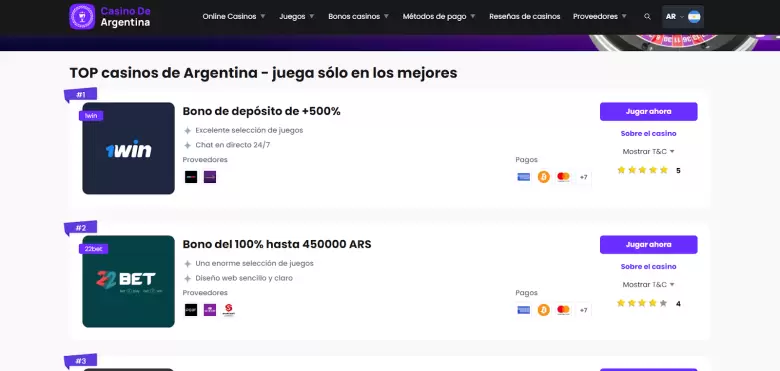Click the Casino De Argentina logo icon
This screenshot has height=371, width=780.
coord(82,16)
